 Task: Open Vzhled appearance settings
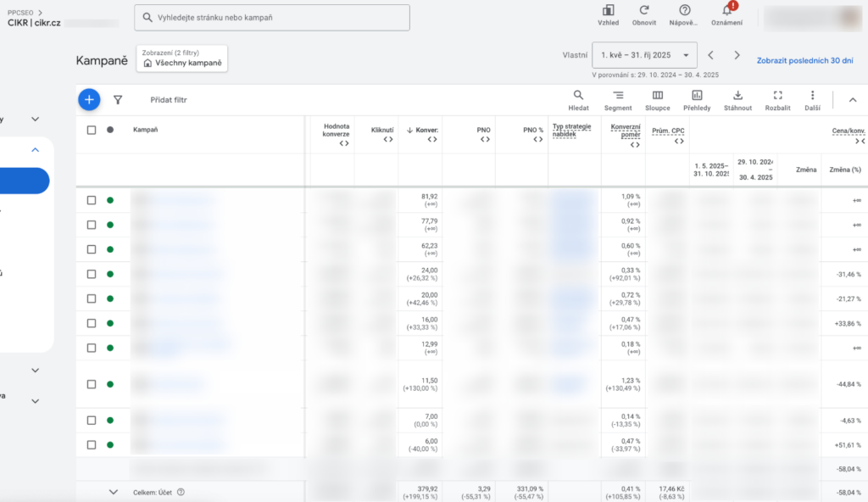pos(609,15)
